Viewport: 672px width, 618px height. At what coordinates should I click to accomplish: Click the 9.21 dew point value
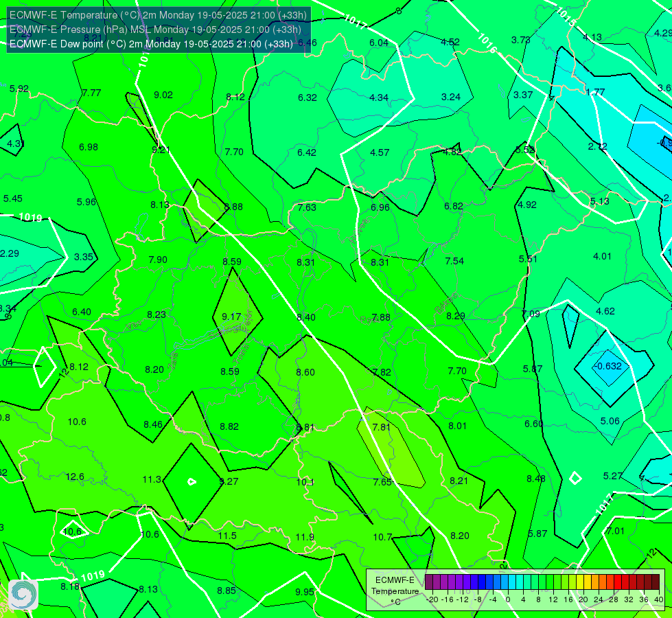(x=161, y=150)
